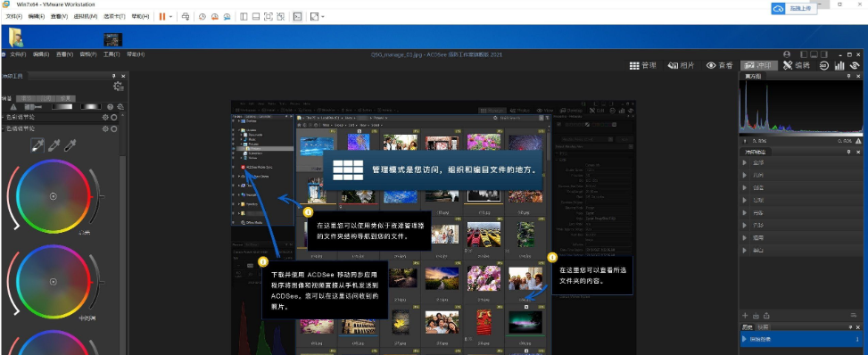Open VMware 虚拟机(M) menu

[86, 17]
